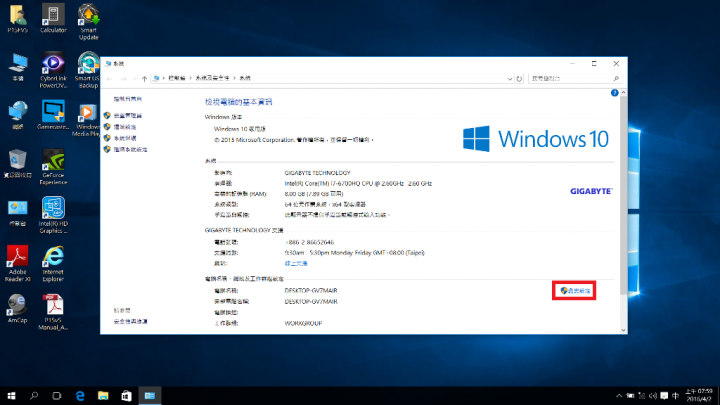Open Task View on the taskbar
Image resolution: width=720 pixels, height=405 pixels.
click(57, 395)
